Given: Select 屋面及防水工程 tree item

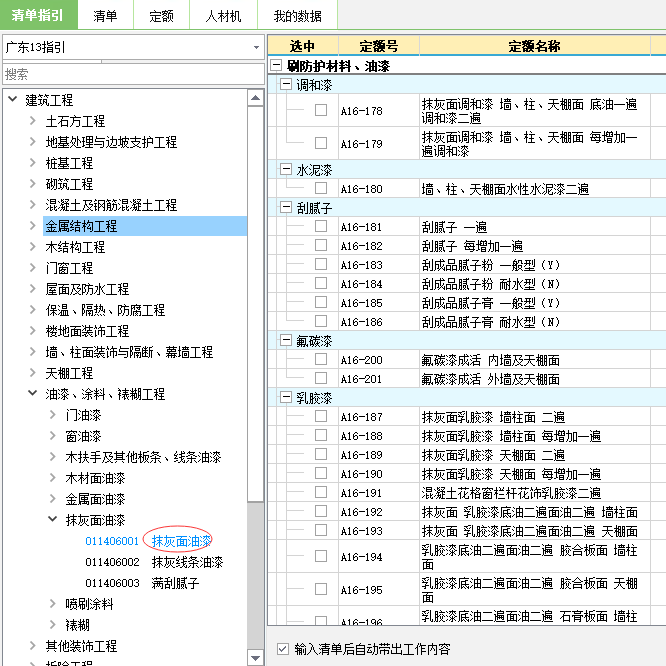Looking at the screenshot, I should pyautogui.click(x=87, y=289).
